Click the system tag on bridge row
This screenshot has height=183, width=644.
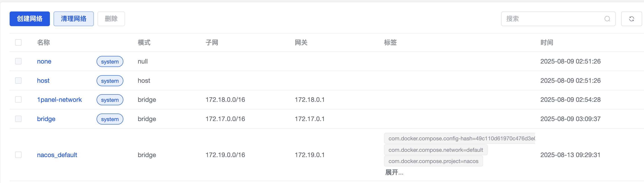(110, 119)
